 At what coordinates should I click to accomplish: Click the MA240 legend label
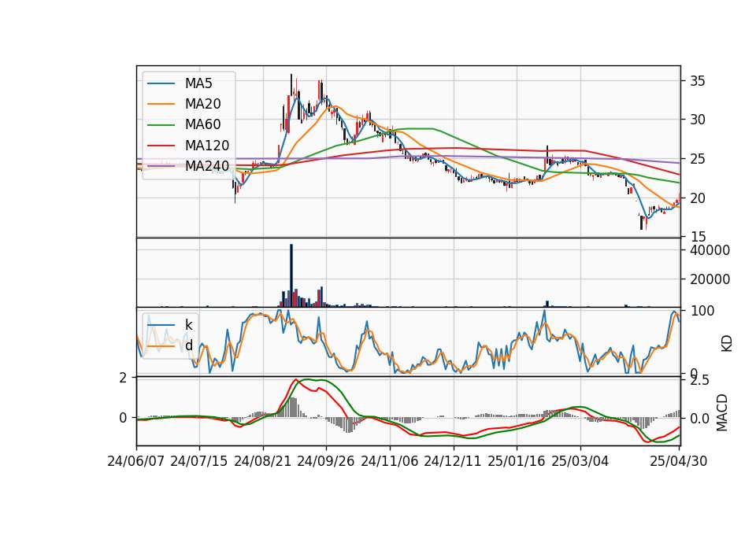click(207, 166)
